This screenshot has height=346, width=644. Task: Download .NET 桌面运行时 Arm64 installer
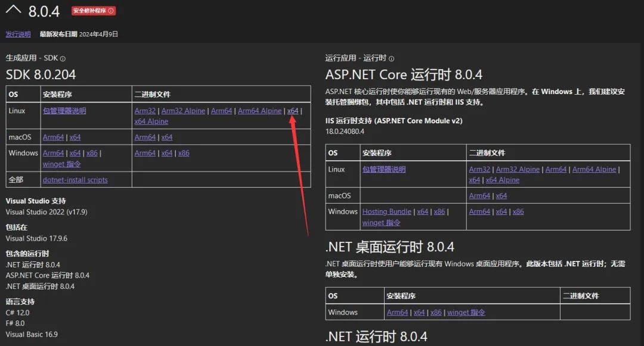pyautogui.click(x=397, y=313)
